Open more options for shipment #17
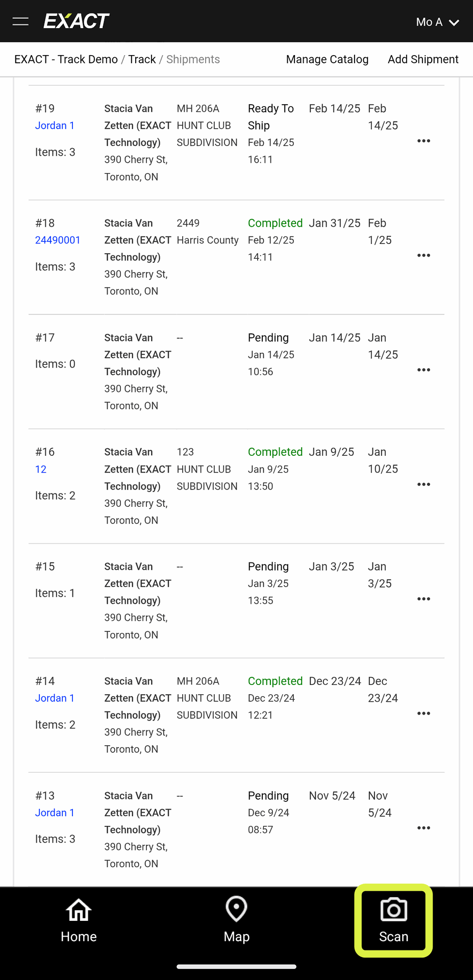Viewport: 473px width, 980px height. click(424, 370)
